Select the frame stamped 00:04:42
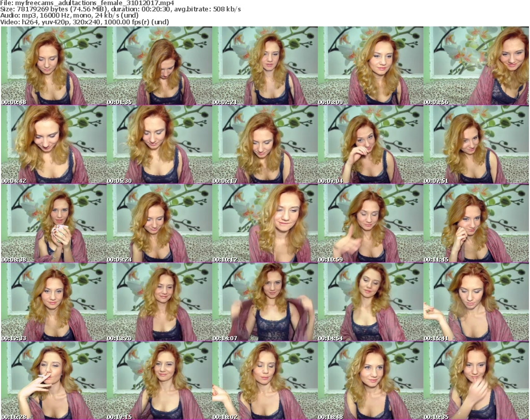The image size is (530, 420). click(x=54, y=144)
